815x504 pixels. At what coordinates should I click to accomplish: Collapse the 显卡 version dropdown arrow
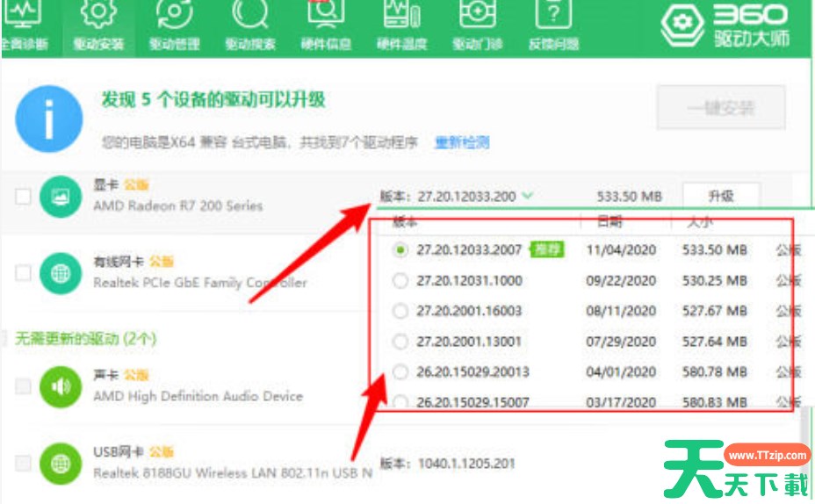pos(528,196)
